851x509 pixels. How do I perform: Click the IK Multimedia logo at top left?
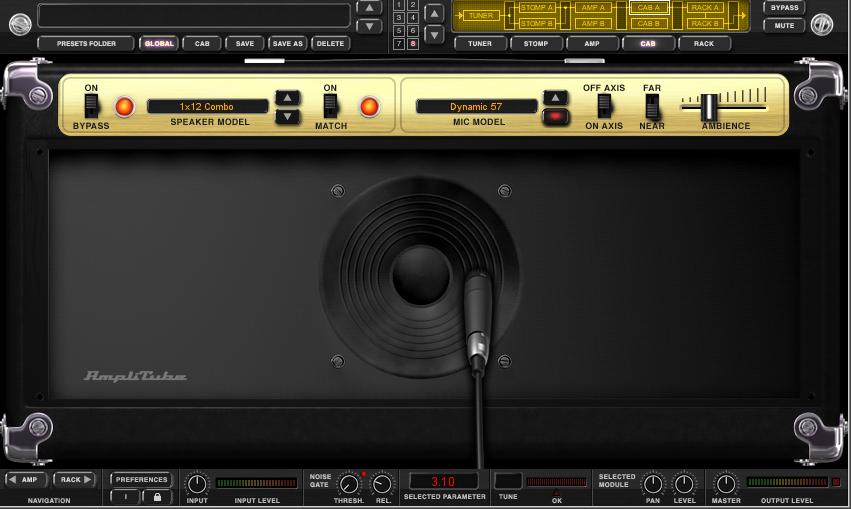(x=20, y=24)
